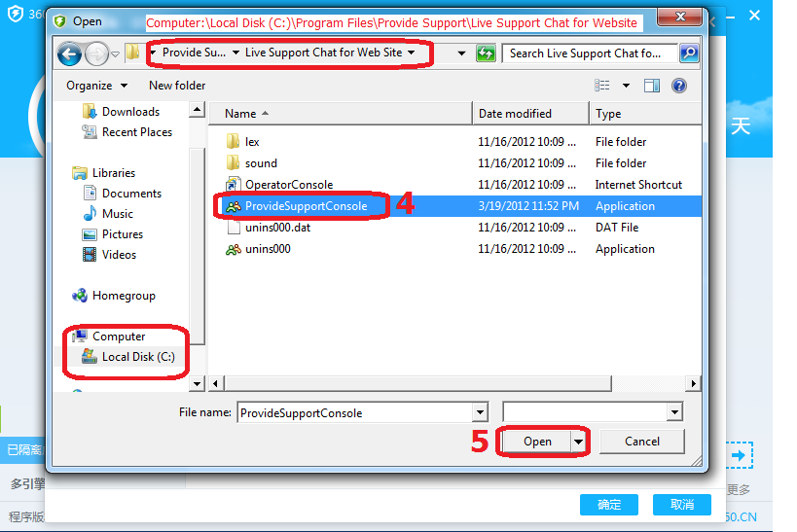Viewport: 797px width, 532px height.
Task: Click the OperatorConsole shortcut icon
Action: 233,184
